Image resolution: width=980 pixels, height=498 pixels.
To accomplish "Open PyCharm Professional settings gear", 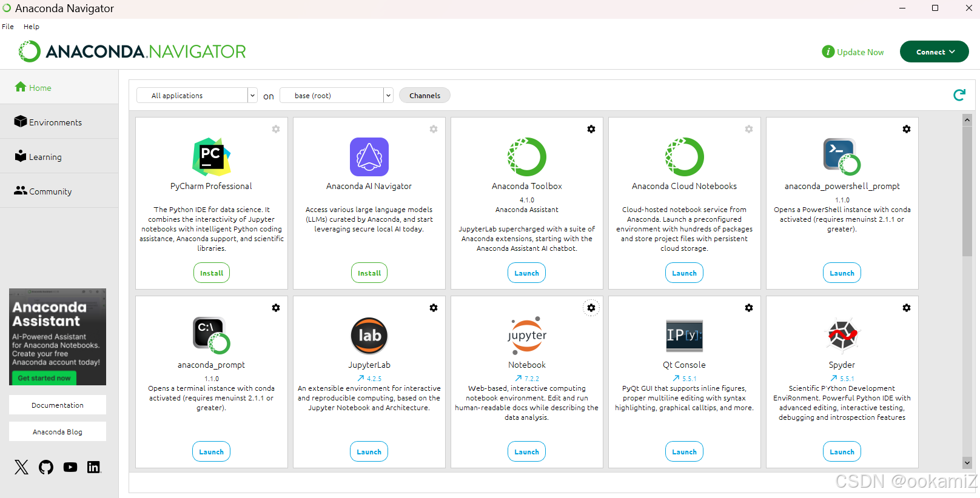I will [x=276, y=129].
